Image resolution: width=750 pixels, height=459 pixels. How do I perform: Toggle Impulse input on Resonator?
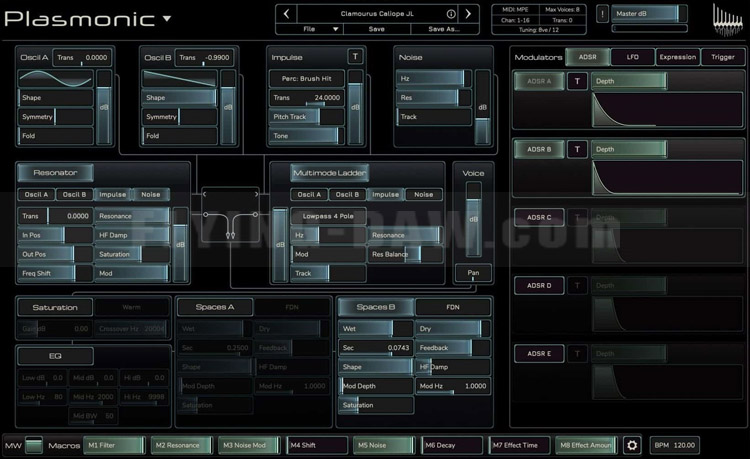tap(112, 195)
